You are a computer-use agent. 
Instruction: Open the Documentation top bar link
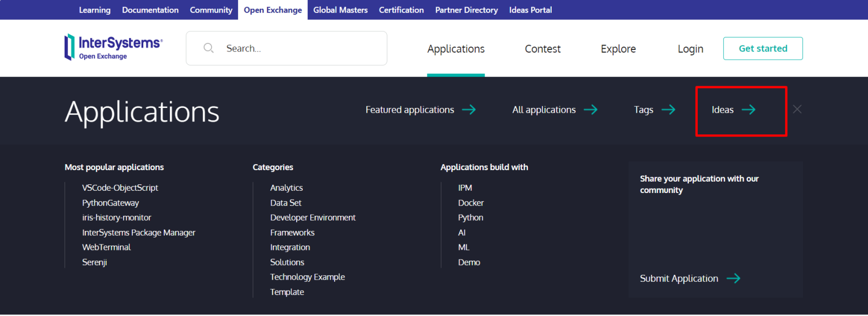point(150,10)
